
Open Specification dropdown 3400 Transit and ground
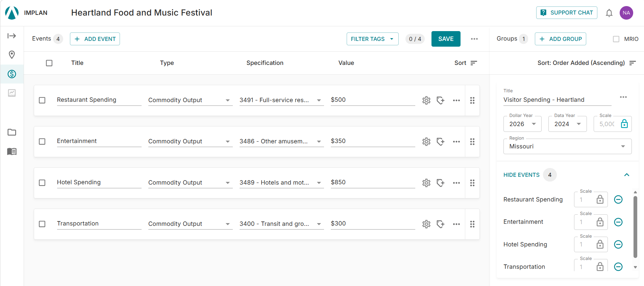[281, 224]
